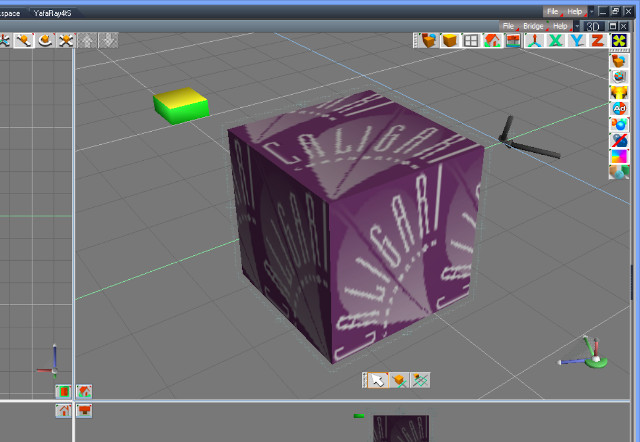Screen dimensions: 640x442
Task: Click the Caligari cube thumbnail in bottom pane
Action: pyautogui.click(x=401, y=429)
